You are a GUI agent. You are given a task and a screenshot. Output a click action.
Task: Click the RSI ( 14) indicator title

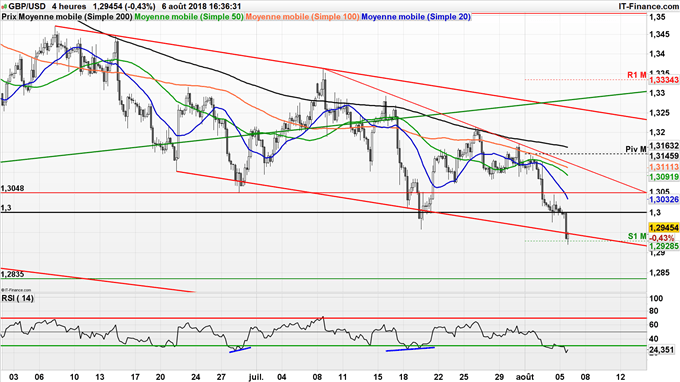click(18, 298)
